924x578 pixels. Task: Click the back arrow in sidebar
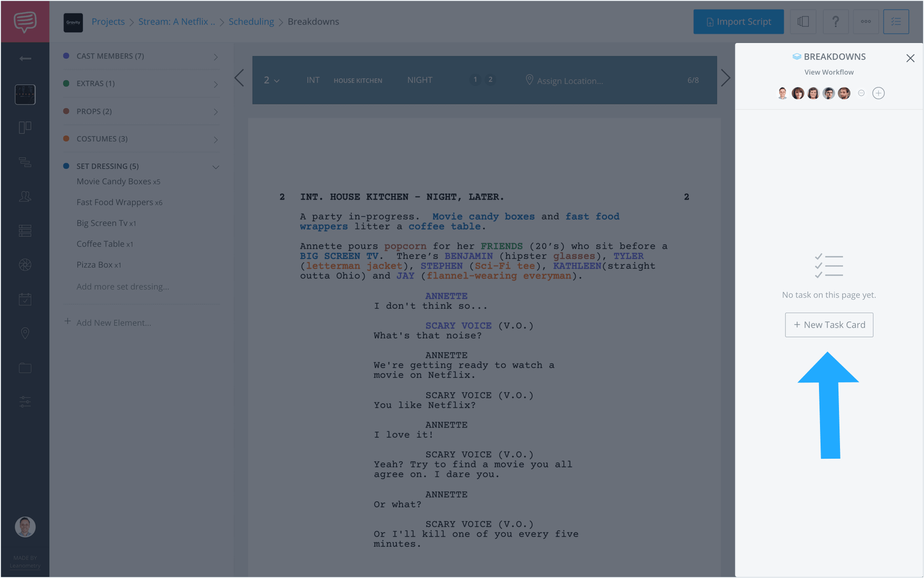tap(25, 59)
